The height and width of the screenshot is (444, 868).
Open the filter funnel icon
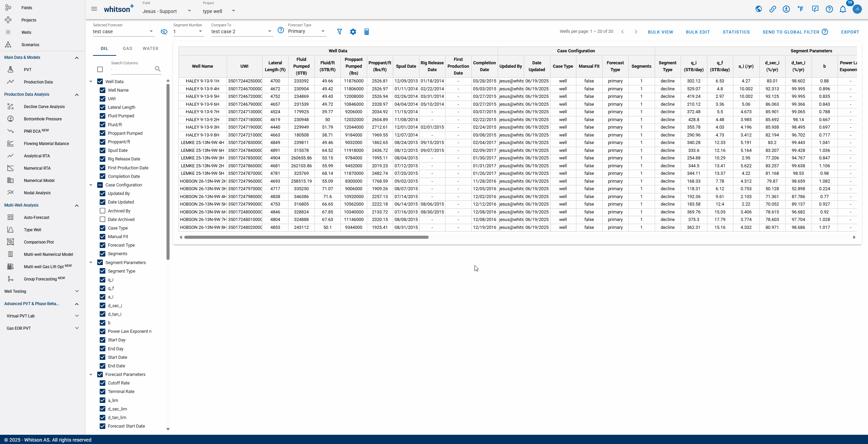(x=339, y=31)
